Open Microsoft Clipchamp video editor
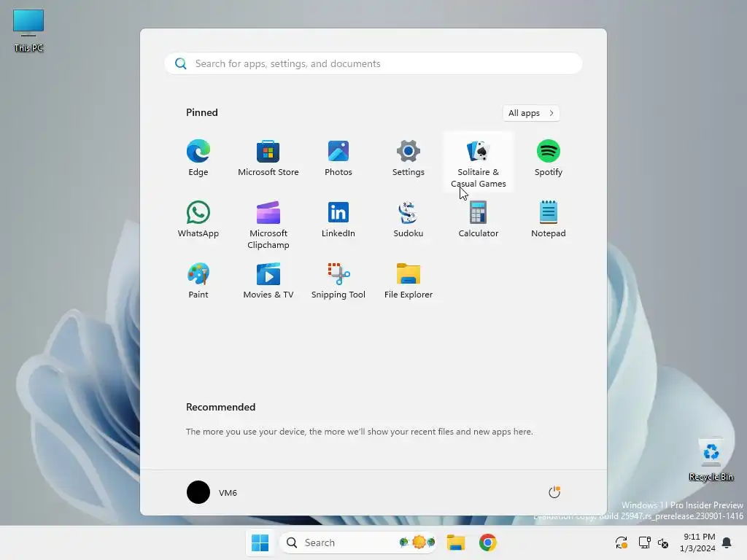This screenshot has width=747, height=560. [268, 224]
